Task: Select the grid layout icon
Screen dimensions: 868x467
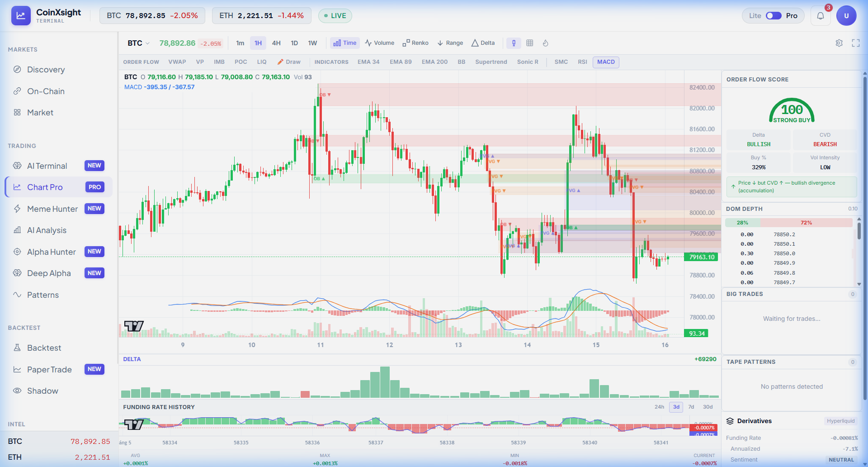Action: coord(530,43)
